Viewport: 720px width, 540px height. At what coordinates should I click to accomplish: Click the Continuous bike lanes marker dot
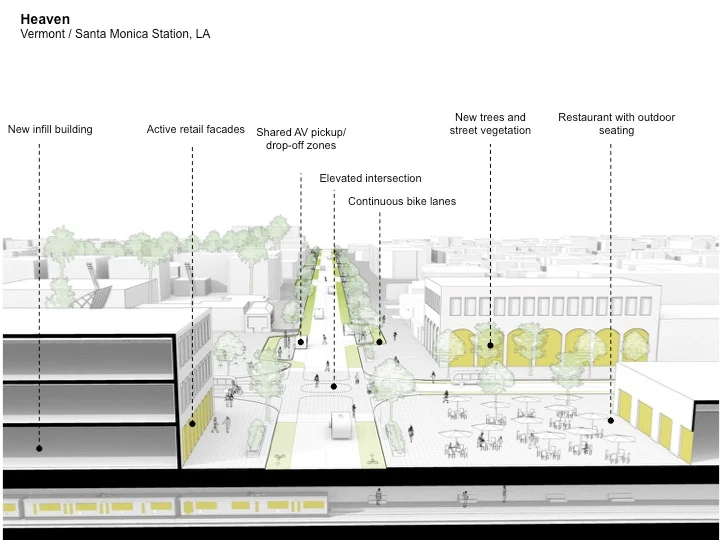tap(379, 342)
